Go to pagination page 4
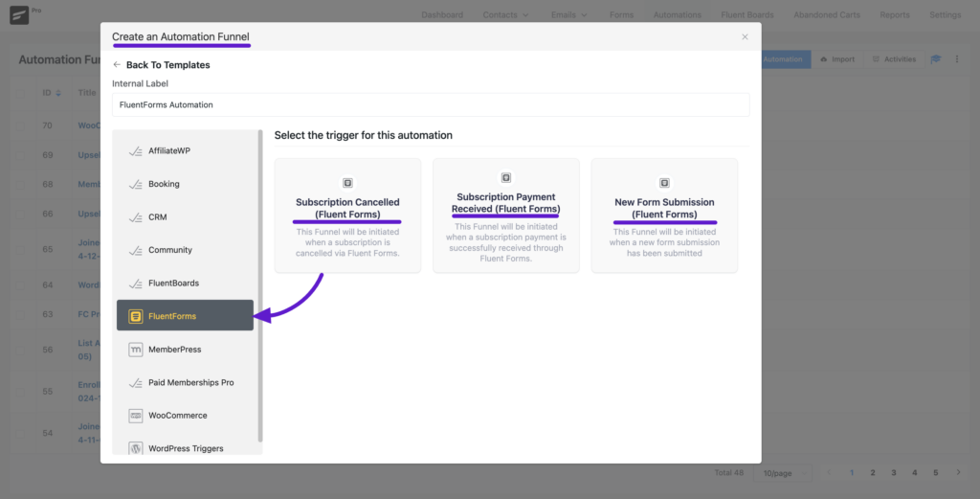980x499 pixels. tap(914, 473)
